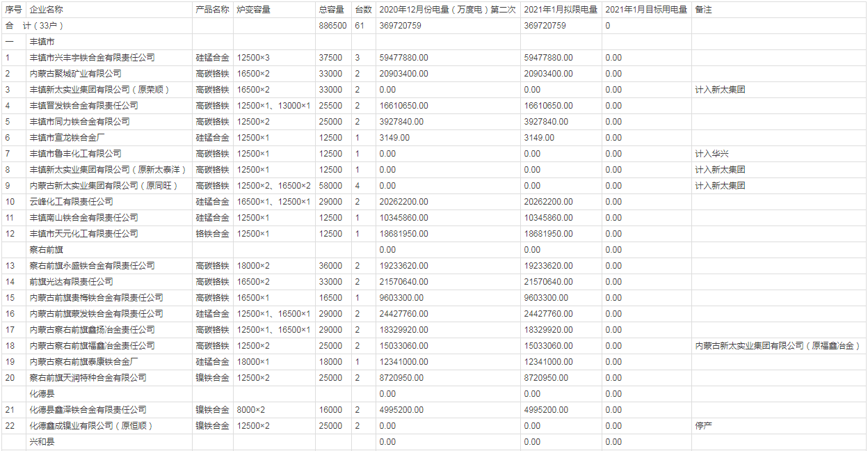The image size is (868, 451).
Task: Click the remark 内蒙古新太实业集团有限公司（原福鑫冶金）
Action: [778, 346]
